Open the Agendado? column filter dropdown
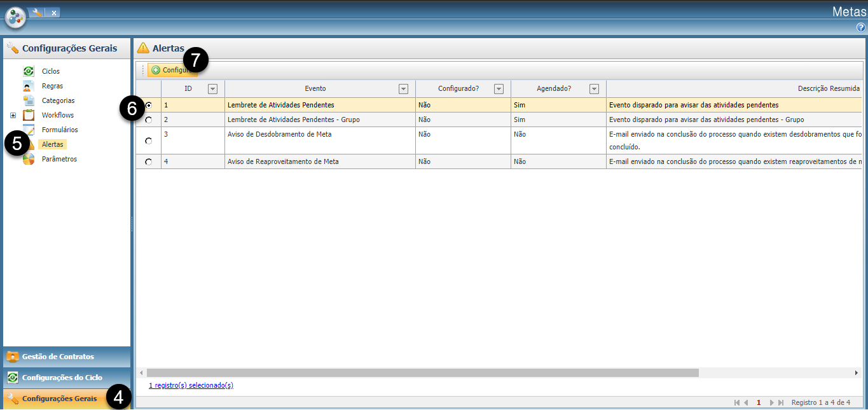This screenshot has height=410, width=868. click(x=595, y=89)
